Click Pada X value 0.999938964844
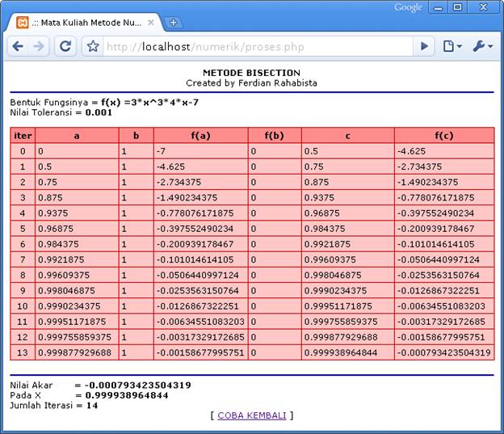 [127, 395]
